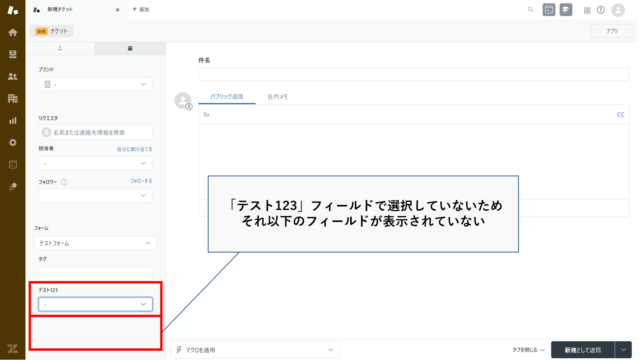Open the Organizations building icon
Image resolution: width=640 pixels, height=360 pixels.
pyautogui.click(x=13, y=98)
